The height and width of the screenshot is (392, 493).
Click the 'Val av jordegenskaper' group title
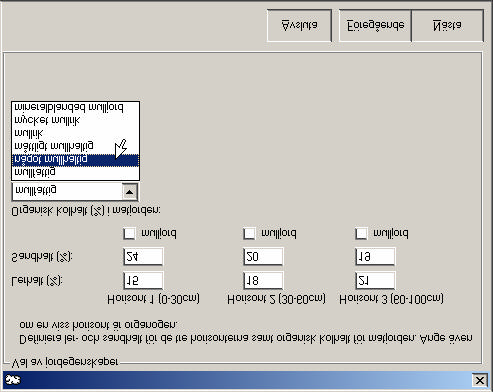click(x=65, y=362)
